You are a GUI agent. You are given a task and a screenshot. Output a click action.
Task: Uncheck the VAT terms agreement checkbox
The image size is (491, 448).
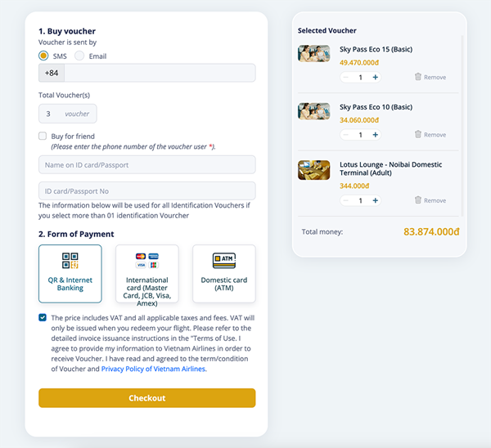pos(43,318)
